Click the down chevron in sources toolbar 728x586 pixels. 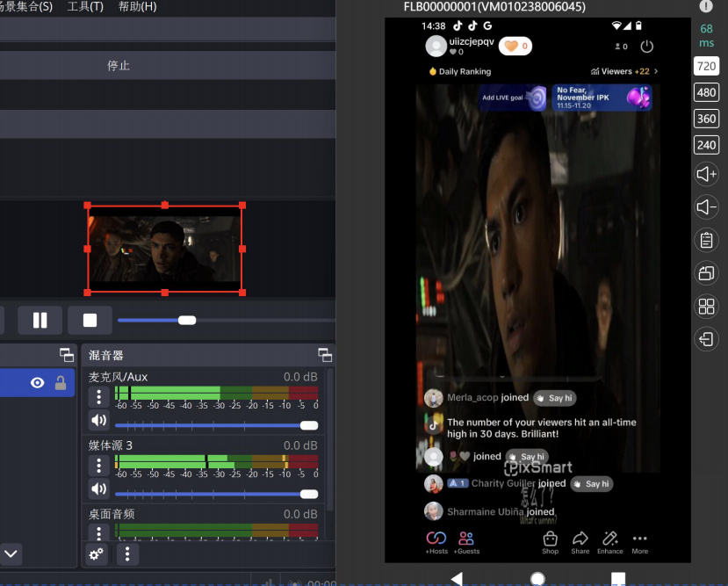point(11,553)
